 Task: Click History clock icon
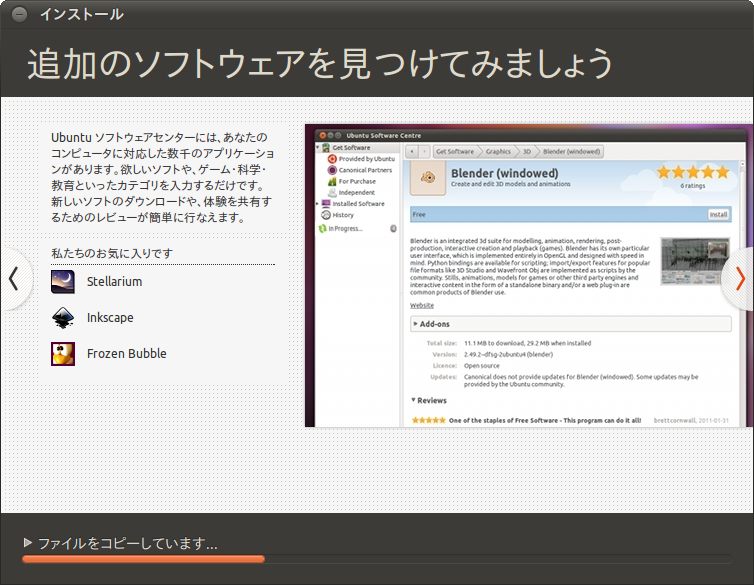pos(326,215)
